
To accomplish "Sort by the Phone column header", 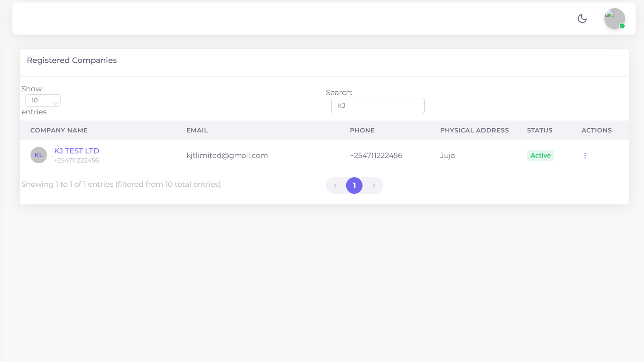I will [x=362, y=130].
